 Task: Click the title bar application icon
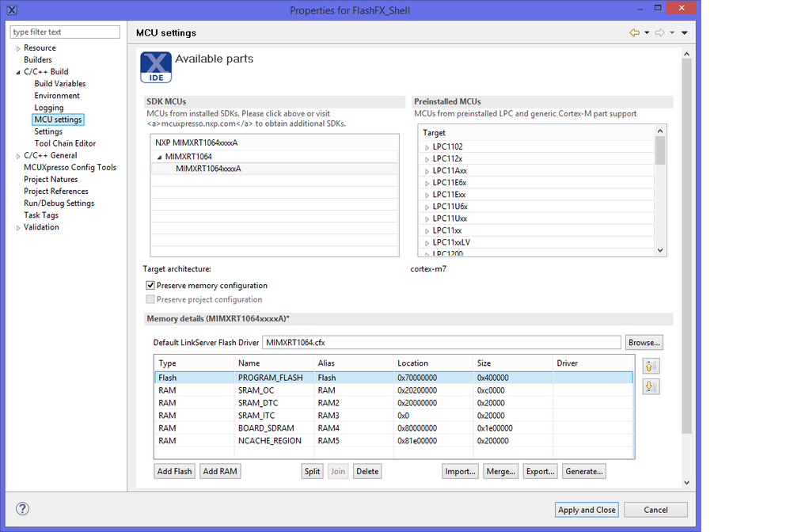[12, 10]
